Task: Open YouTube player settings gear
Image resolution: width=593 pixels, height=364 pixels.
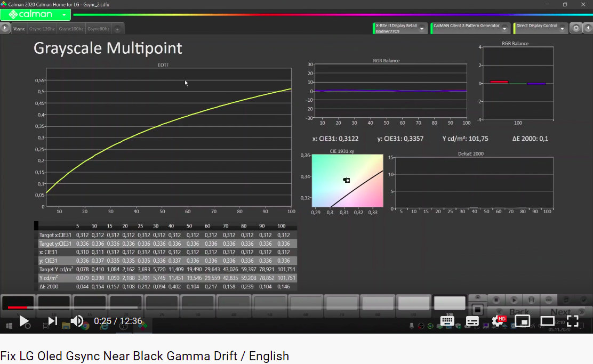Action: coord(499,321)
